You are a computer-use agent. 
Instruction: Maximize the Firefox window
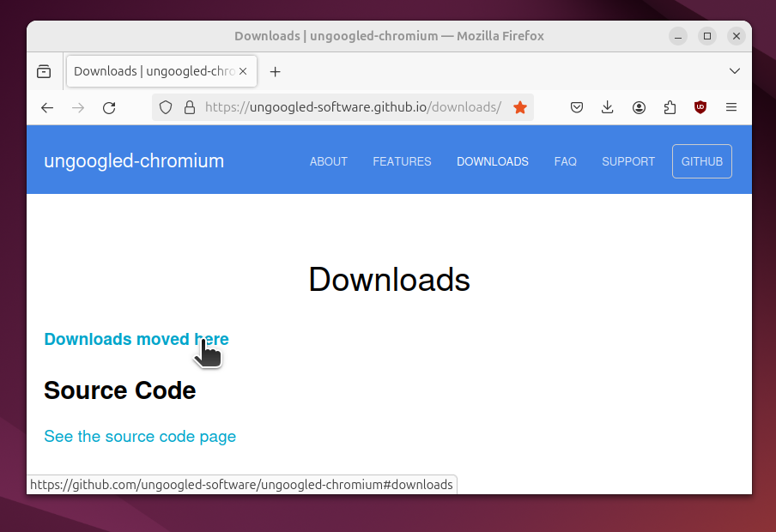pyautogui.click(x=707, y=36)
